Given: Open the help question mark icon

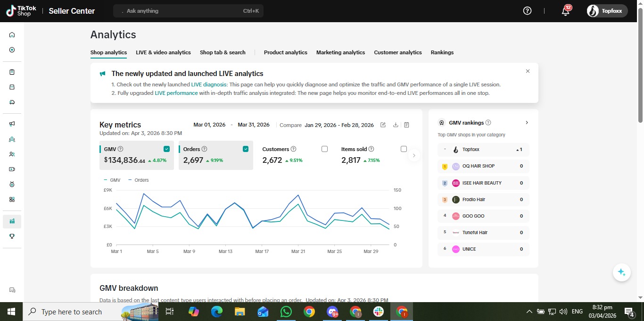Looking at the screenshot, I should coord(527,11).
